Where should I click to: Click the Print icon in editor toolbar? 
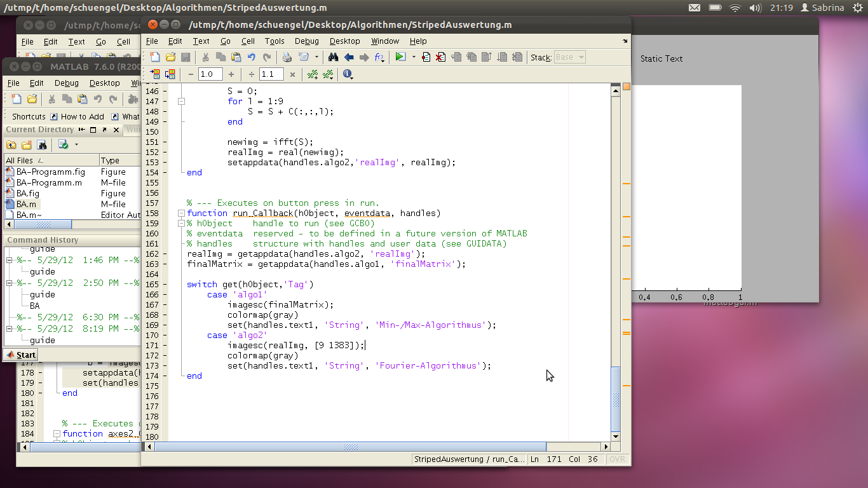point(287,57)
